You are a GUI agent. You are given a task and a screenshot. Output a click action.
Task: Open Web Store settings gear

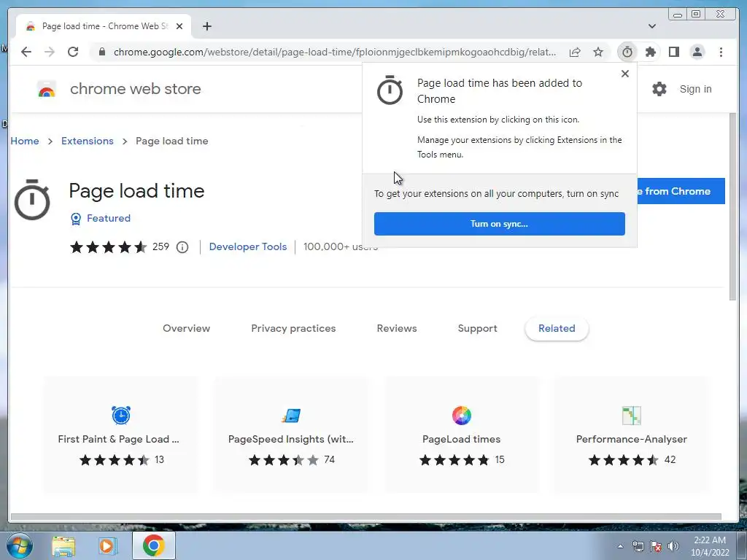659,89
